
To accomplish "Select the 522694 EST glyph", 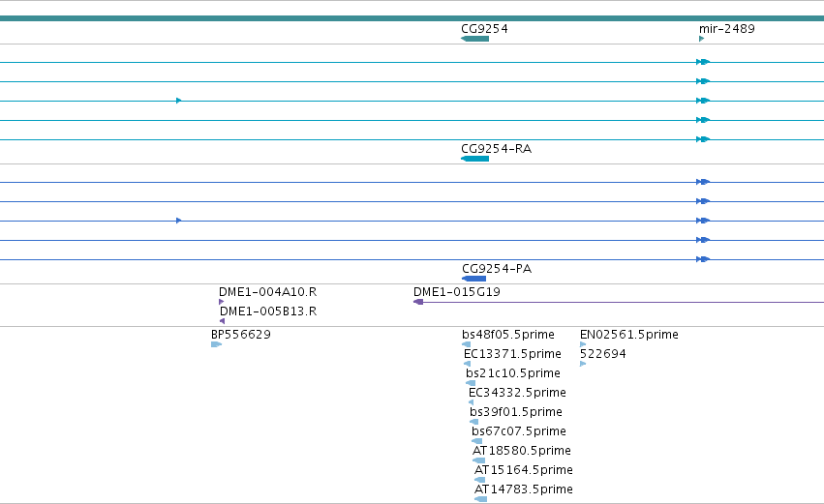I will [583, 364].
